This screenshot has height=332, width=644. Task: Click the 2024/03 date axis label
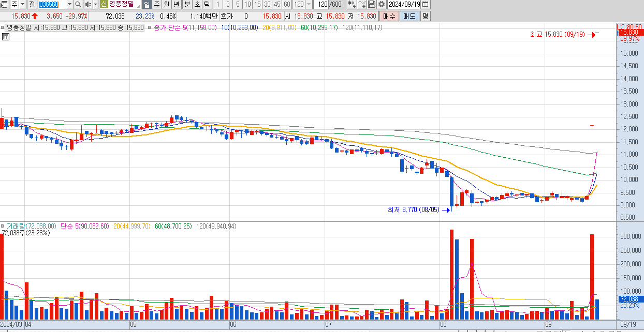pos(11,324)
